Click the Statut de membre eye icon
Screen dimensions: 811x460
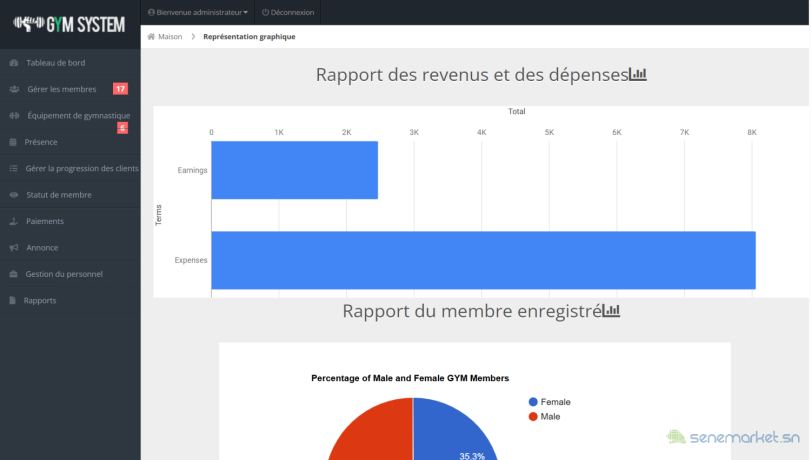[x=14, y=195]
